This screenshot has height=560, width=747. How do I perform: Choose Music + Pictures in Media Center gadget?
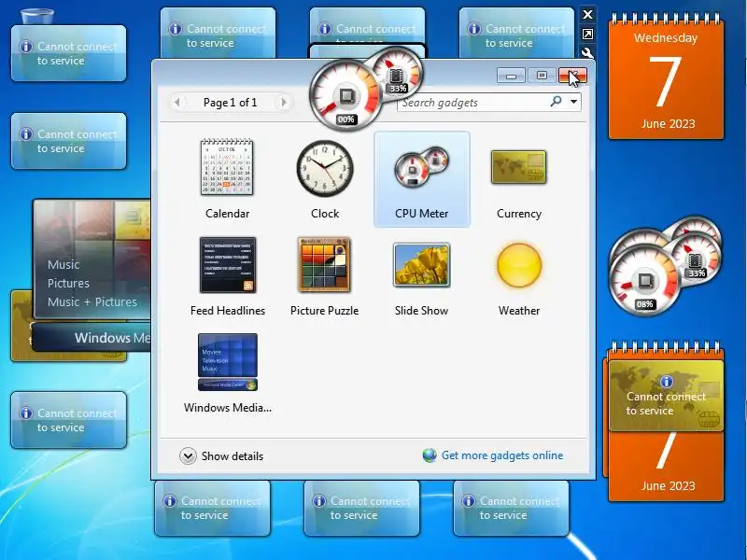[92, 301]
